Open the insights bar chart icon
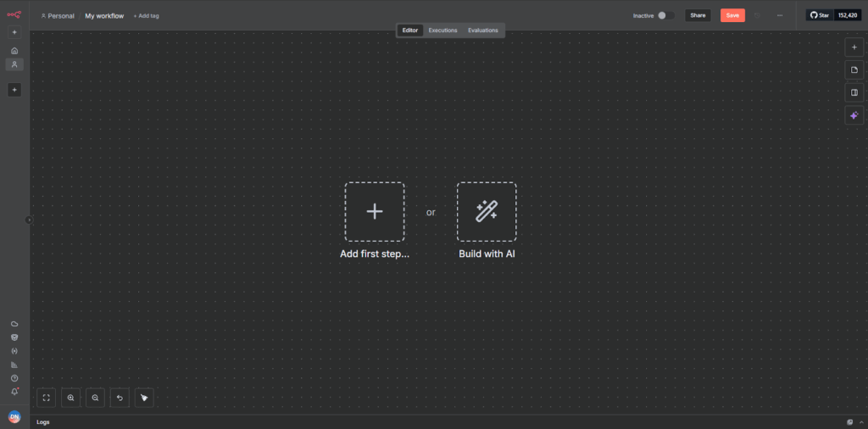The image size is (868, 429). point(14,365)
